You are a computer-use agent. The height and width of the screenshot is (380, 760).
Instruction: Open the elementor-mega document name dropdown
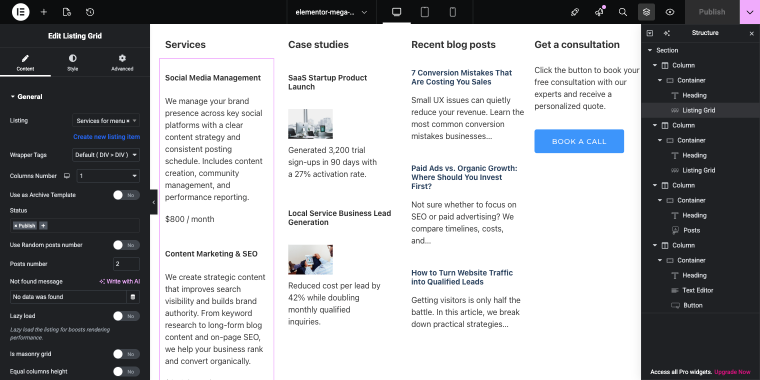point(331,12)
